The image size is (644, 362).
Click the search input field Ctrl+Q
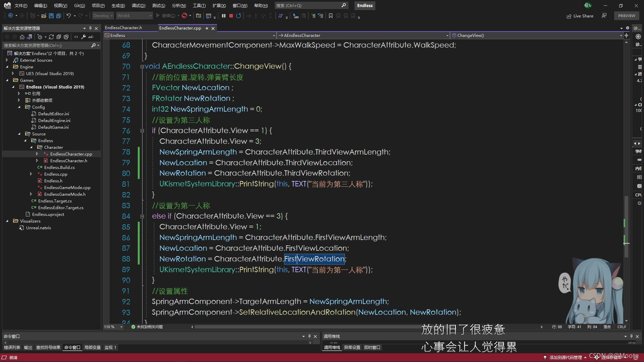(310, 5)
